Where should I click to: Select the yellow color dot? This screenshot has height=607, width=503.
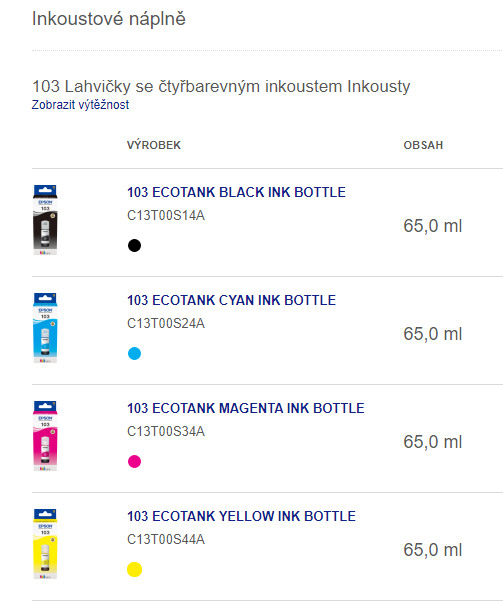pyautogui.click(x=134, y=569)
